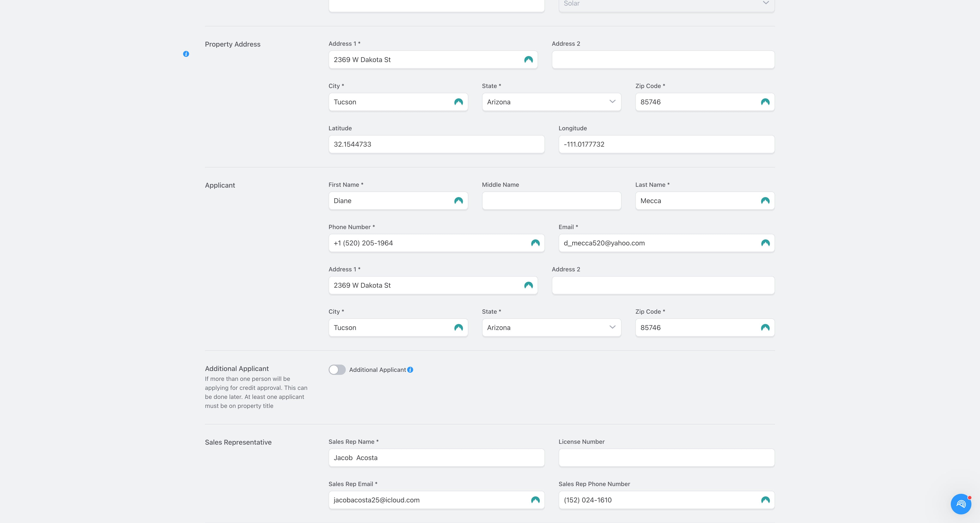The width and height of the screenshot is (980, 523).
Task: Click the applicant Phone Number field
Action: click(436, 243)
